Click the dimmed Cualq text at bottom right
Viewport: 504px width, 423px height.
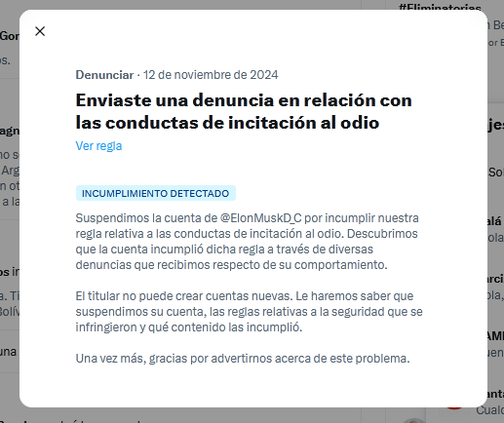click(x=490, y=410)
